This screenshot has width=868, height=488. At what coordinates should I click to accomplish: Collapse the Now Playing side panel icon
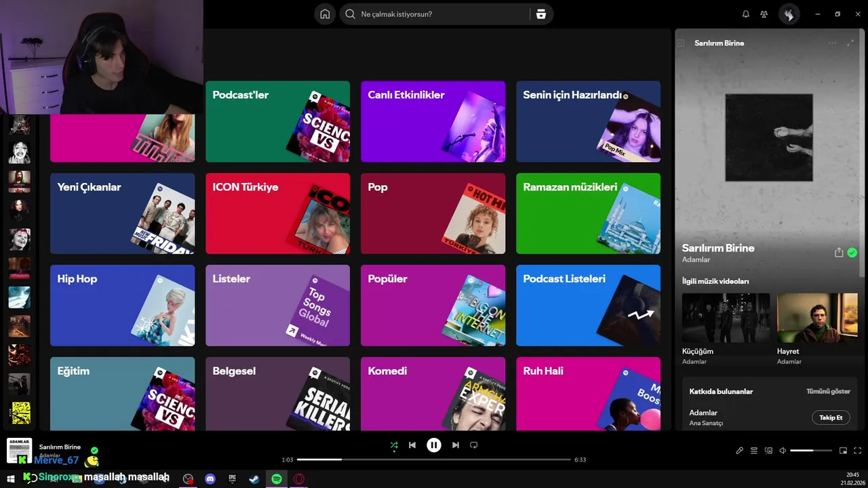click(681, 43)
